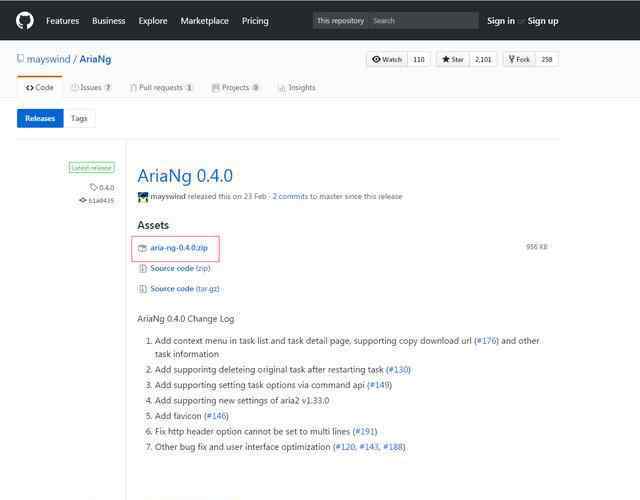Image resolution: width=640 pixels, height=500 pixels.
Task: Click the Latest release badge
Action: coord(92,168)
